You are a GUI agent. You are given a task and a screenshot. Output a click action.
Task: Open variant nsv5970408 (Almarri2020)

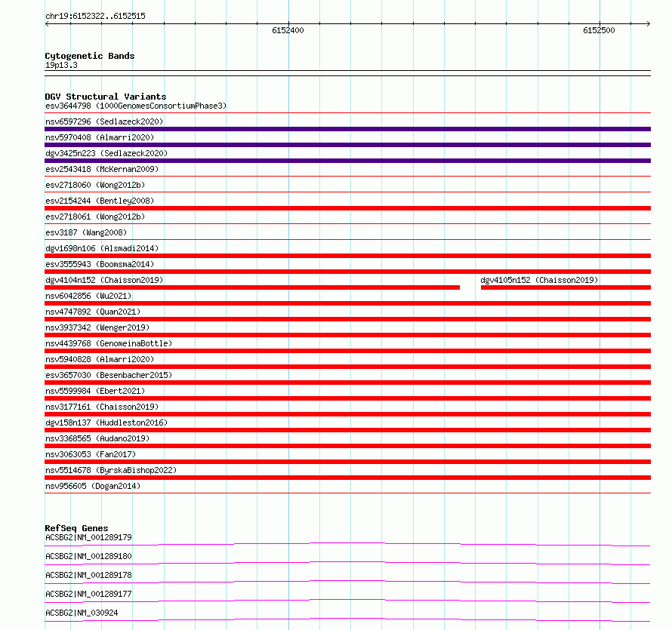[100, 137]
